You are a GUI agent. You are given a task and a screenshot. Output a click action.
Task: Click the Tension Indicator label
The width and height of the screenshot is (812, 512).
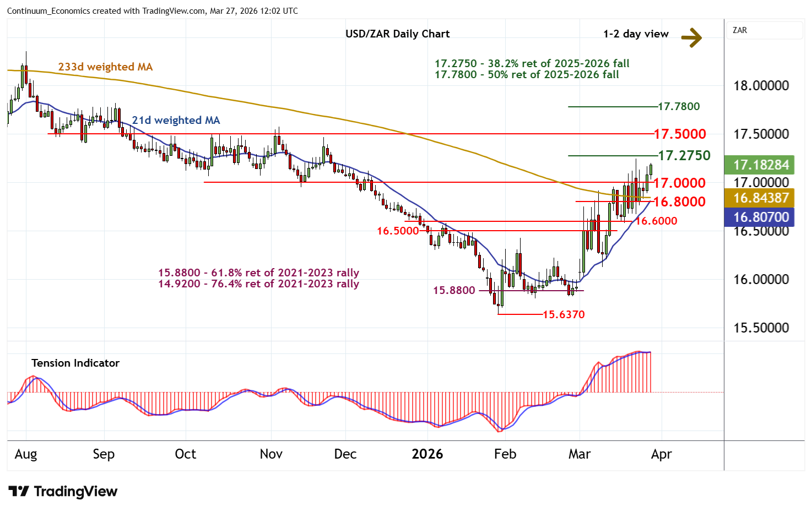click(x=75, y=363)
